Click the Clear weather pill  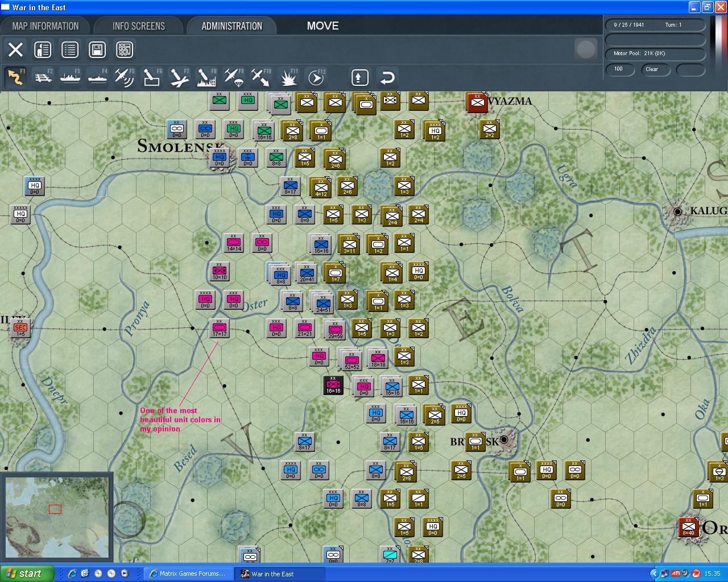(656, 69)
